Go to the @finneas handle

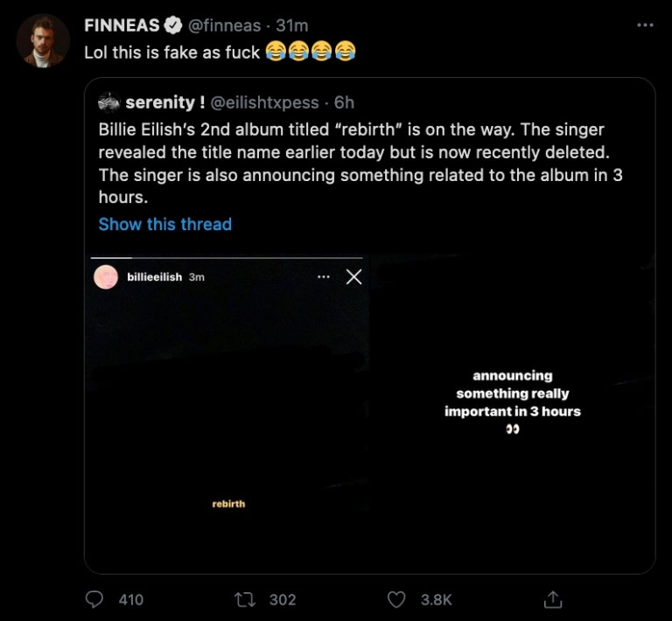point(225,26)
